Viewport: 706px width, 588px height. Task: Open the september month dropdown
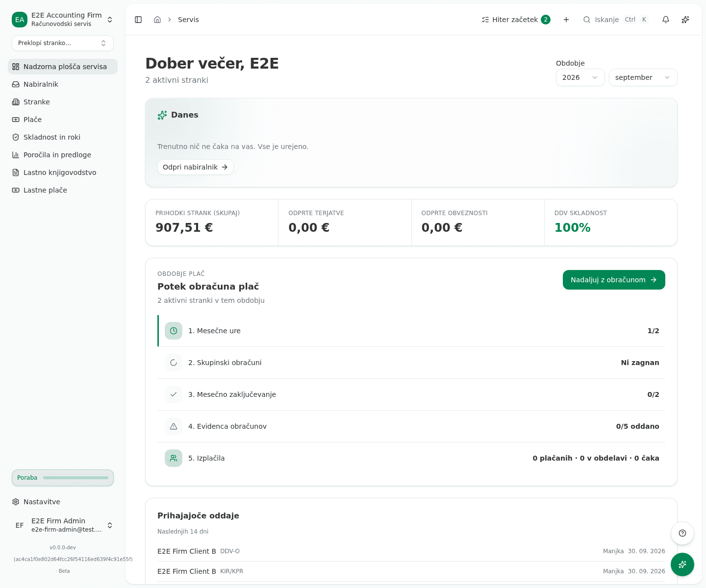[x=643, y=77]
